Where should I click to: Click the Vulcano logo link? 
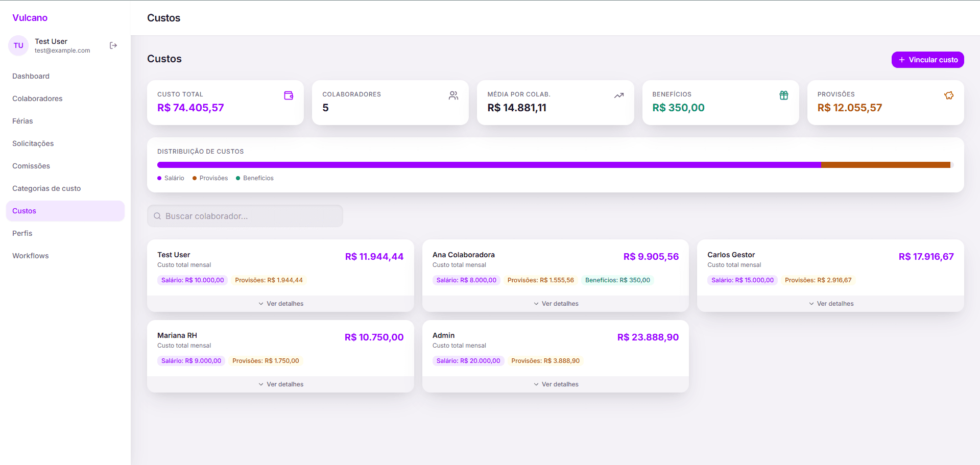(30, 18)
